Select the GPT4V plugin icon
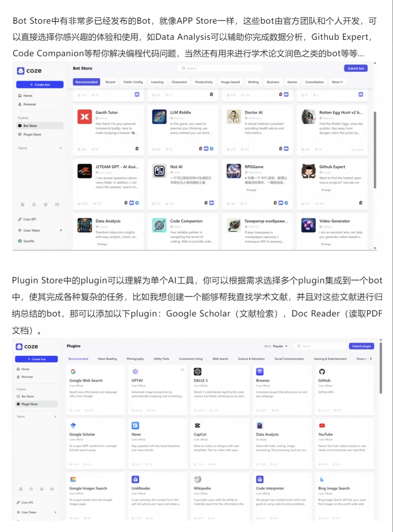This screenshot has height=532, width=393. pos(135,372)
